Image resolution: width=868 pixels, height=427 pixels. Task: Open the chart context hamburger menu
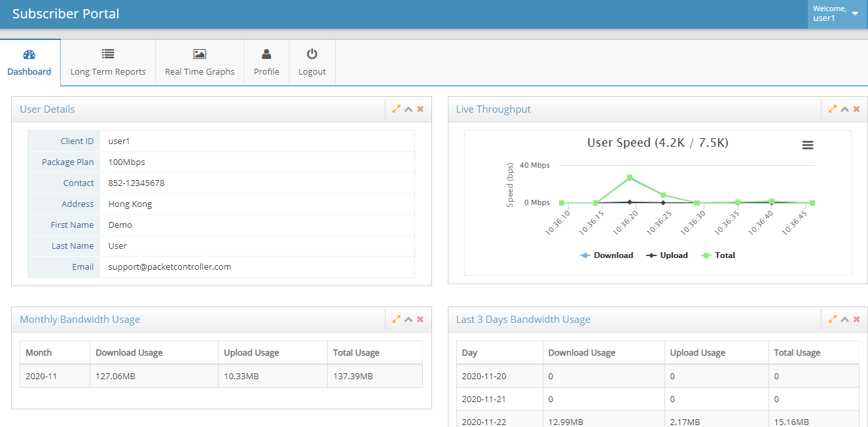808,145
